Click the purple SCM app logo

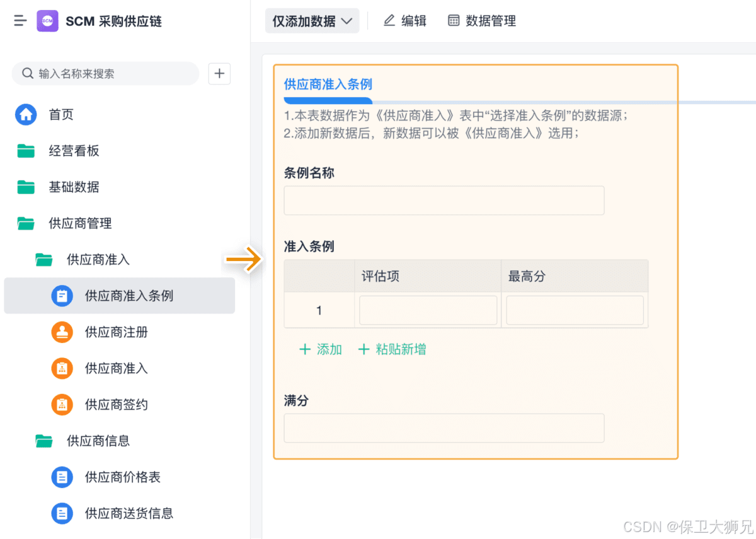(47, 21)
